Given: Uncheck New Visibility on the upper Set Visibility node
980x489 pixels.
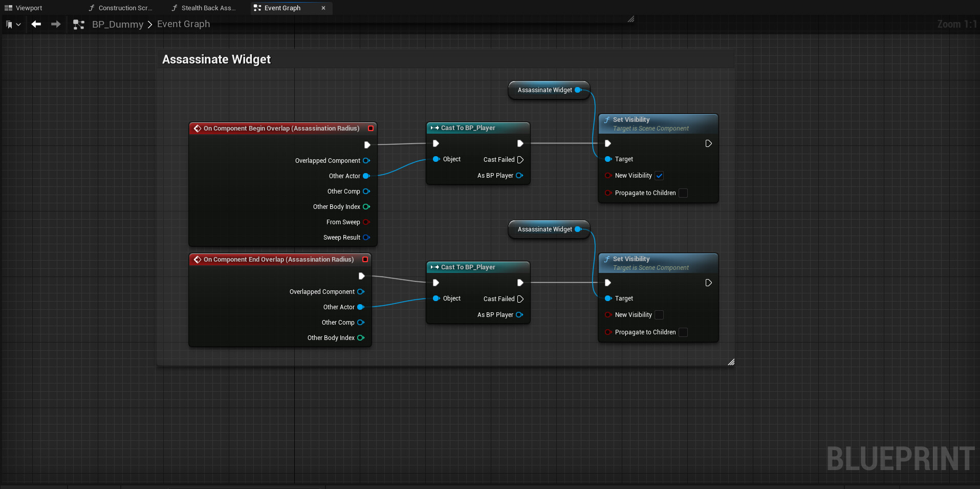Looking at the screenshot, I should (x=659, y=176).
